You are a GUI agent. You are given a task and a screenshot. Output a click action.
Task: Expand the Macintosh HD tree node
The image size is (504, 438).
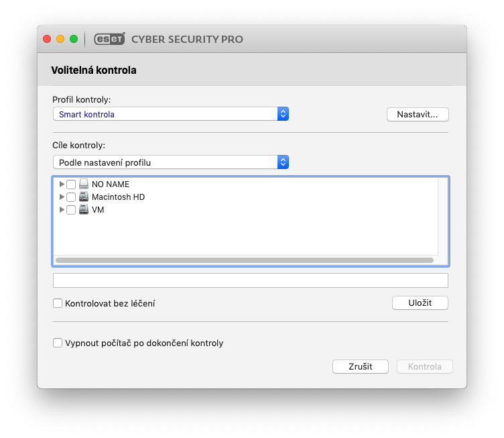click(x=62, y=197)
